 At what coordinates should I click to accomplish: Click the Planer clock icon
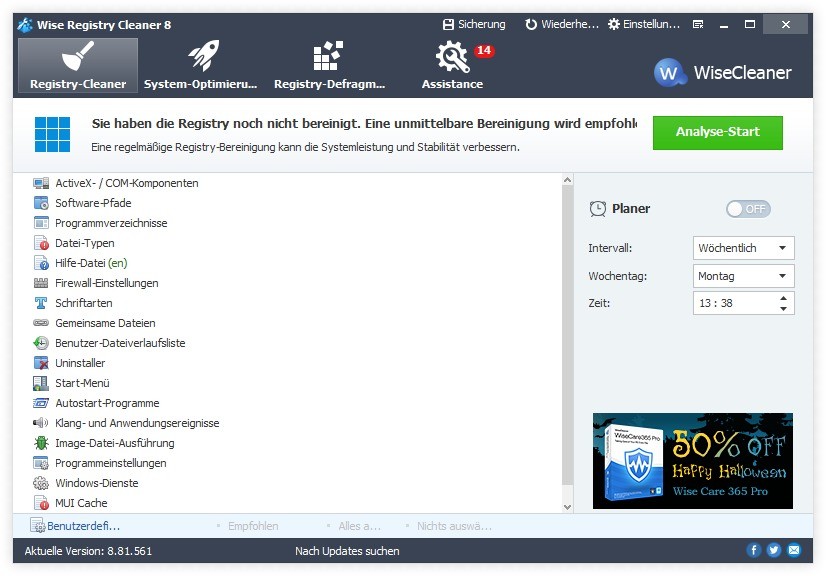[597, 209]
